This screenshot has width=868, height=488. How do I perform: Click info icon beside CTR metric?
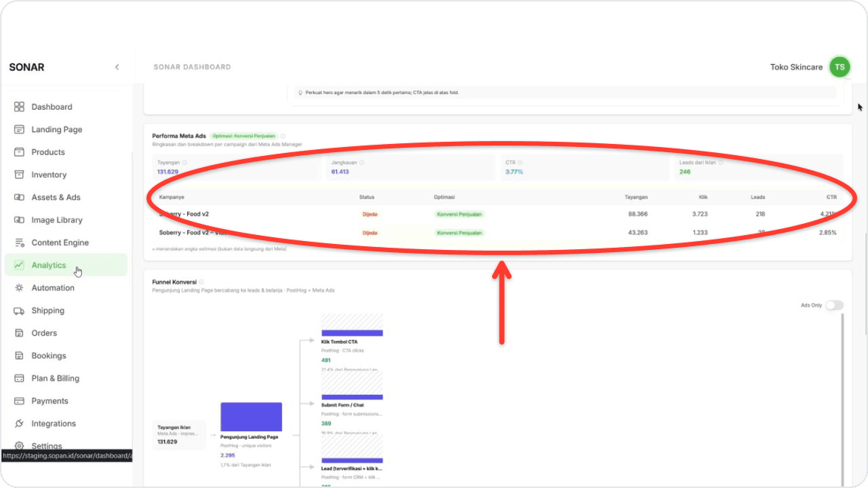pos(521,163)
